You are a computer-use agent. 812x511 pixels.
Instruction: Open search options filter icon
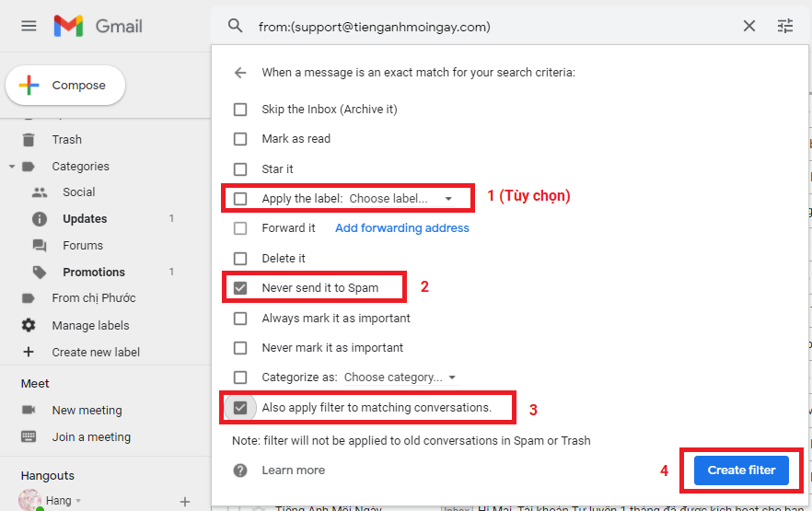[x=785, y=27]
